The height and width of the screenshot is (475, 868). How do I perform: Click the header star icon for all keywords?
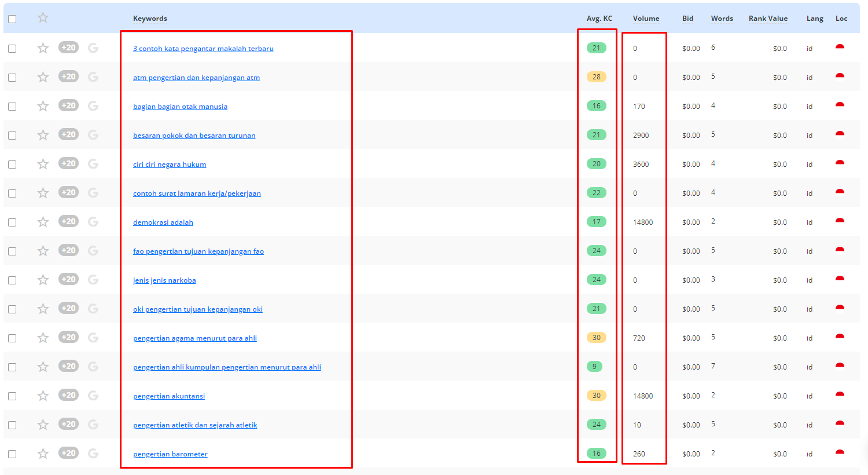click(x=43, y=18)
